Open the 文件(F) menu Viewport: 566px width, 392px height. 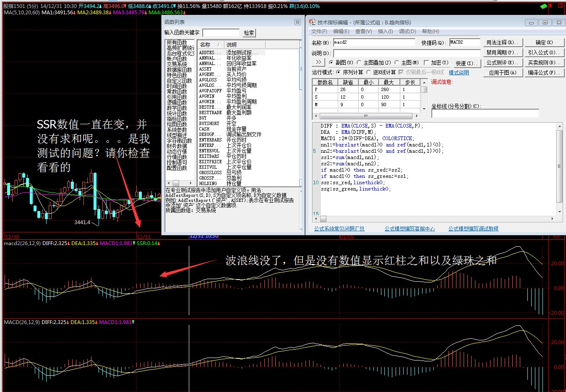coord(319,31)
